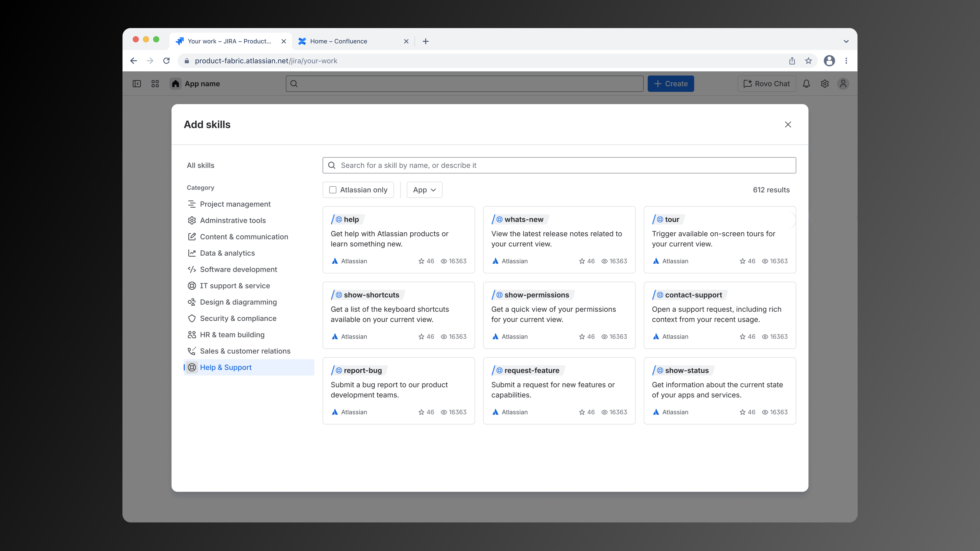Open the report-bug skill card
Viewport: 980px width, 551px height.
click(398, 390)
